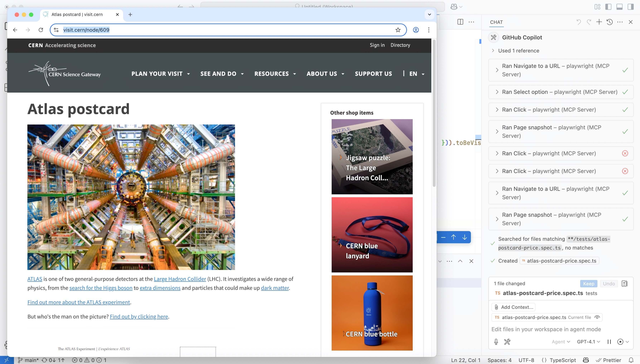Open the GPT-4.1 model picker
This screenshot has height=364, width=640.
[588, 341]
